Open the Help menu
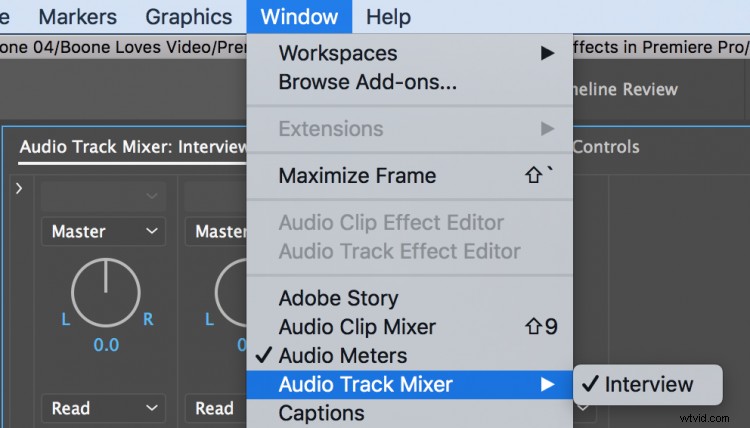750x428 pixels. click(388, 17)
